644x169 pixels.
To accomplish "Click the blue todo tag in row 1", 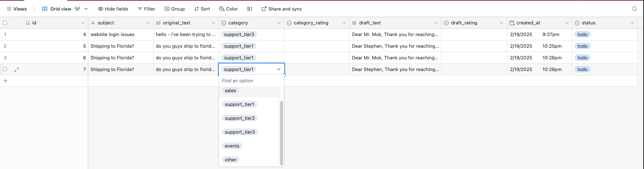I will [582, 34].
